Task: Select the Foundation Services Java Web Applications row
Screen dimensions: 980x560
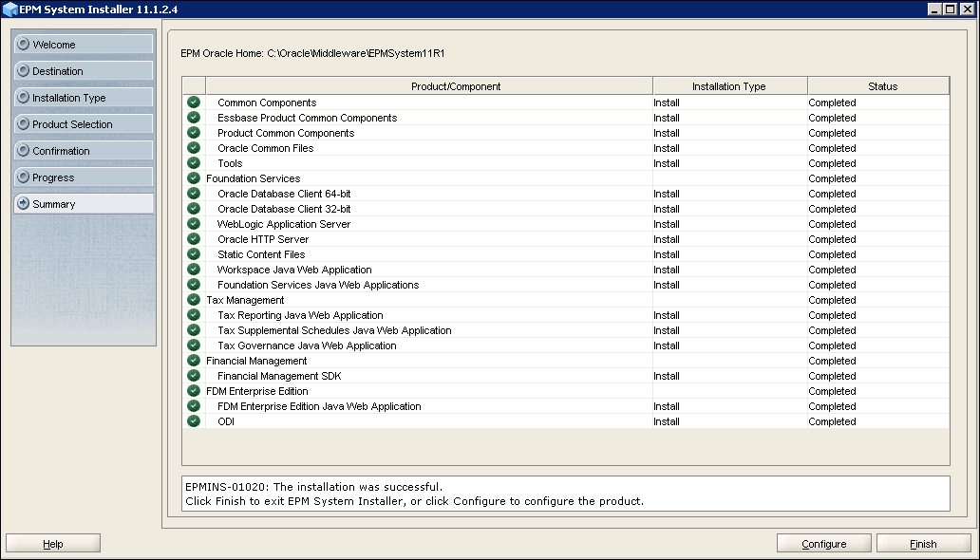Action: tap(566, 285)
